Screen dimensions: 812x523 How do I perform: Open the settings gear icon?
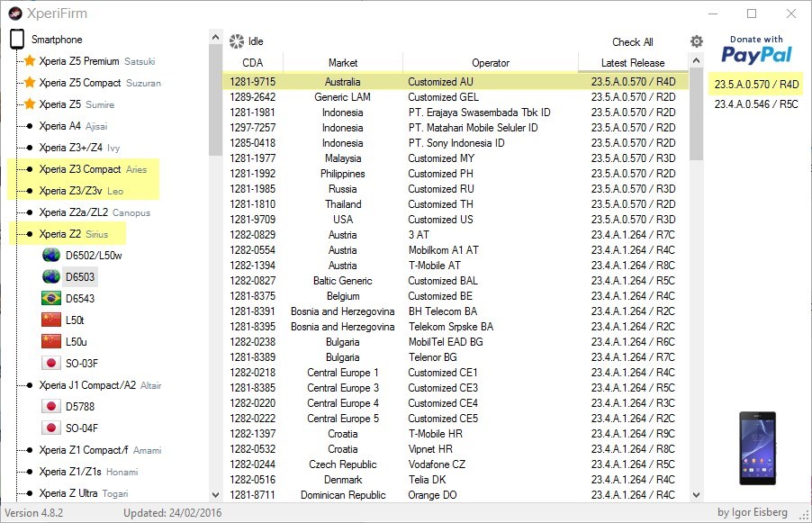click(697, 41)
